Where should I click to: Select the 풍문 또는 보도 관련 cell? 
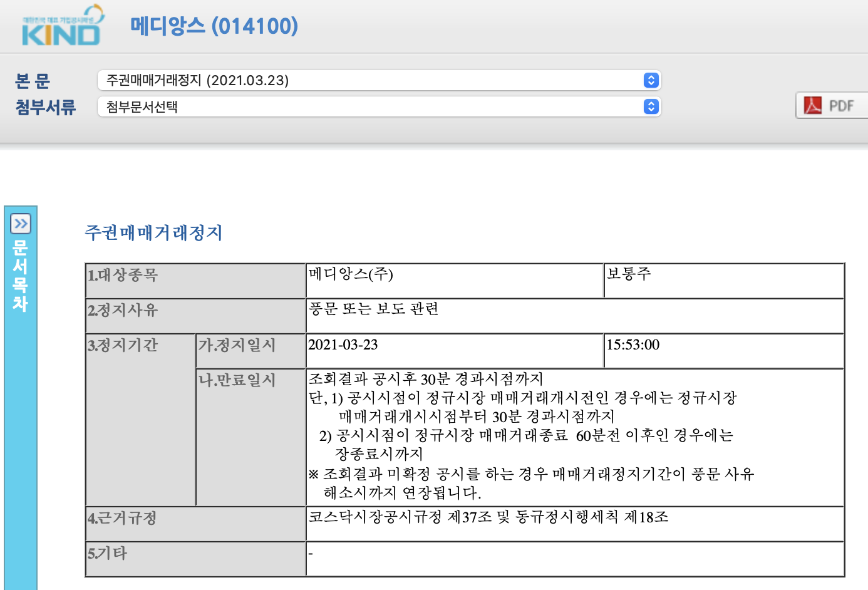[575, 316]
